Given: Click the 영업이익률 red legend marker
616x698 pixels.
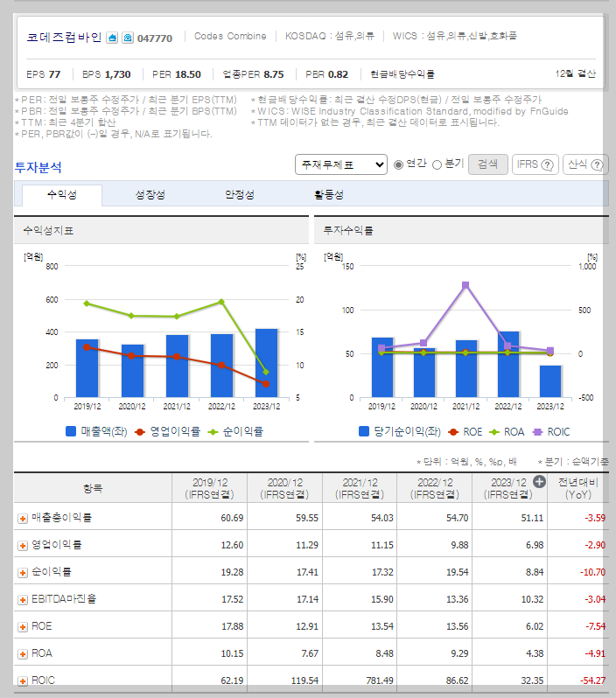Looking at the screenshot, I should click(140, 431).
